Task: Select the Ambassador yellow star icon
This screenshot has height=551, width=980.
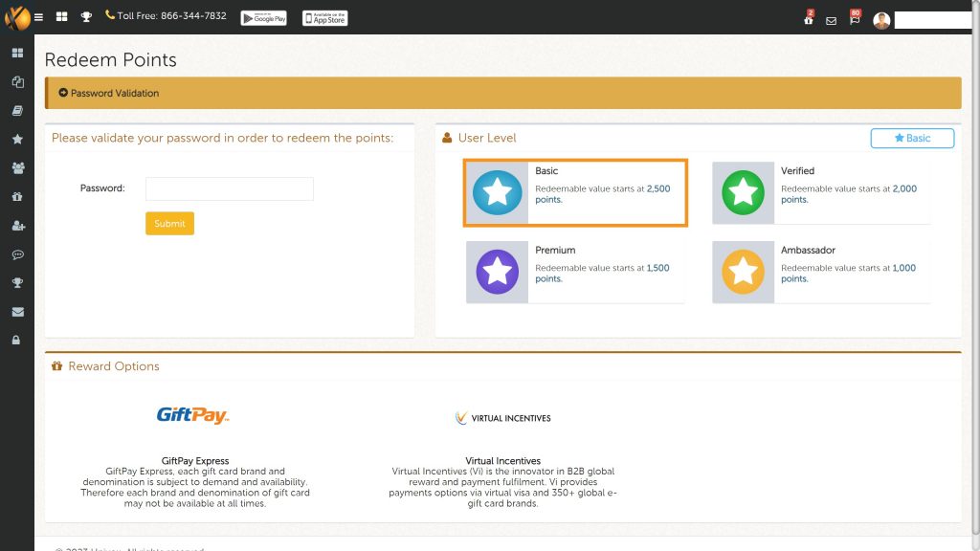Action: click(743, 272)
